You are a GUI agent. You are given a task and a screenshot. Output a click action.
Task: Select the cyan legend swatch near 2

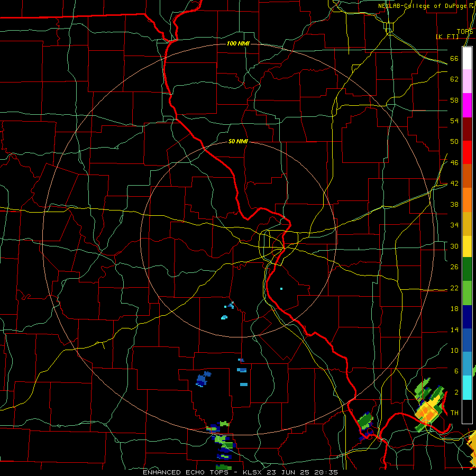[x=467, y=388]
